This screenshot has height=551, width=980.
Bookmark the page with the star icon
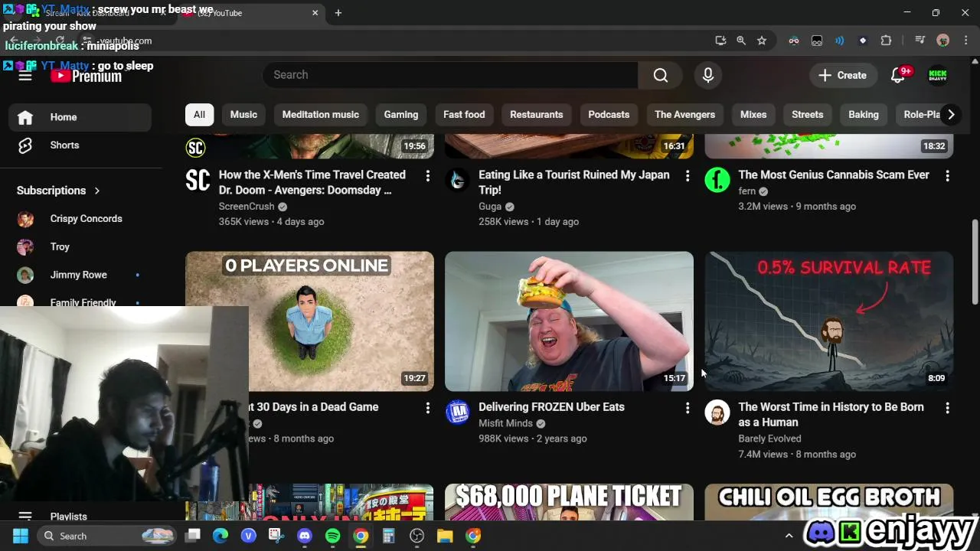762,41
